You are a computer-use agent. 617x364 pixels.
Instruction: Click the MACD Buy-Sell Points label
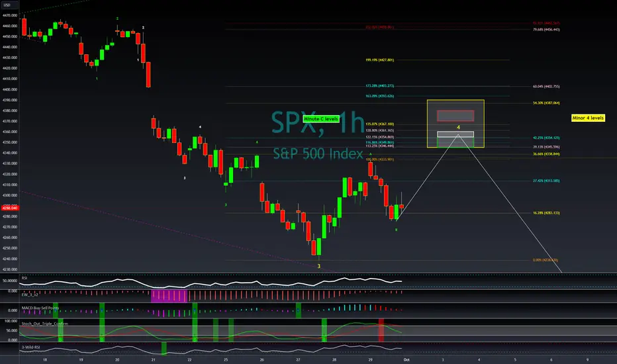click(40, 308)
